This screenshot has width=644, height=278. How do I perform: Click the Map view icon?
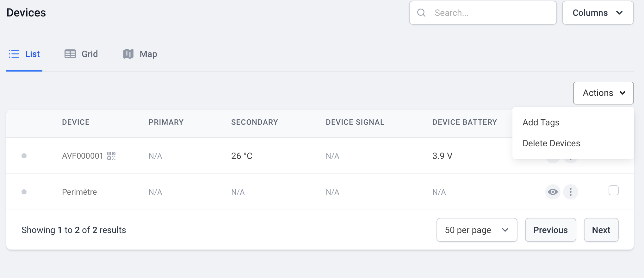(128, 54)
